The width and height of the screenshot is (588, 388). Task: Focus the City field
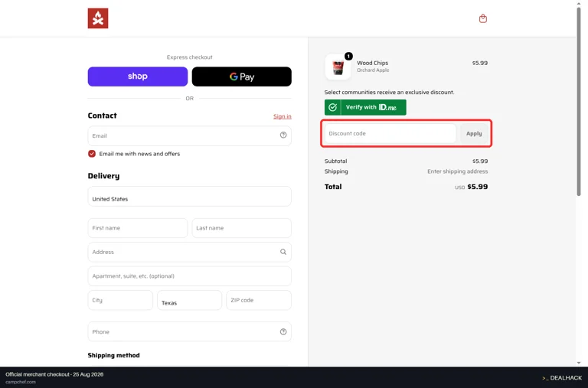pos(120,300)
